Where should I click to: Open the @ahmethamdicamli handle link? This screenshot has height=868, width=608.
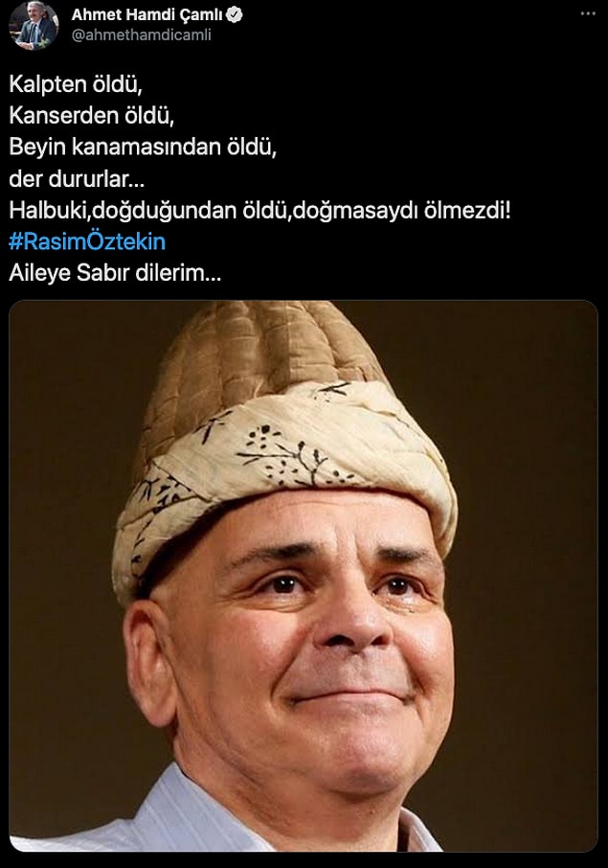[141, 34]
